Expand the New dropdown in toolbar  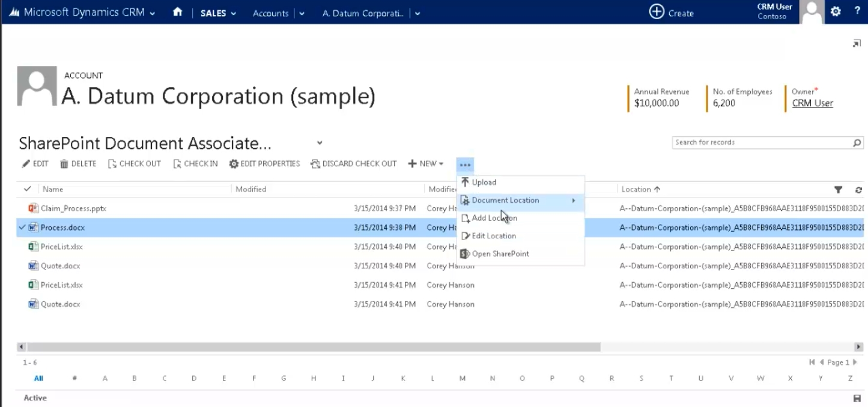[426, 164]
